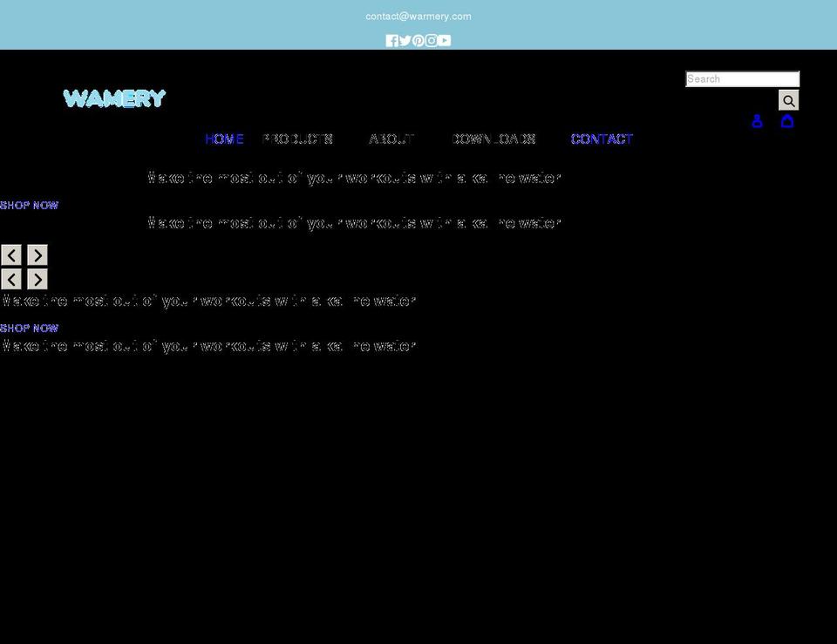Click the upper previous slide arrow

click(11, 255)
